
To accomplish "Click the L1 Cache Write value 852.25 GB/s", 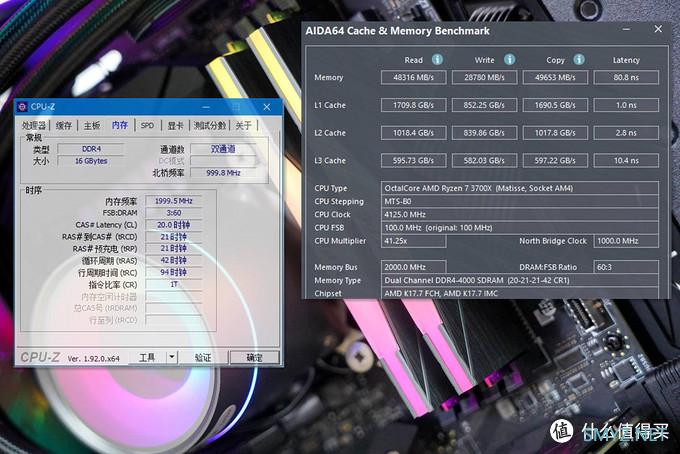I will pos(484,105).
